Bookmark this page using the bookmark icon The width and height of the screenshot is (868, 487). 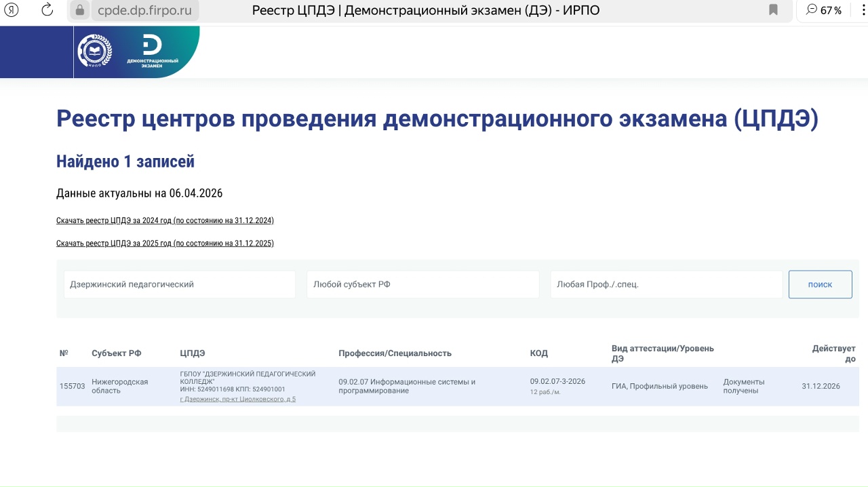tap(773, 10)
